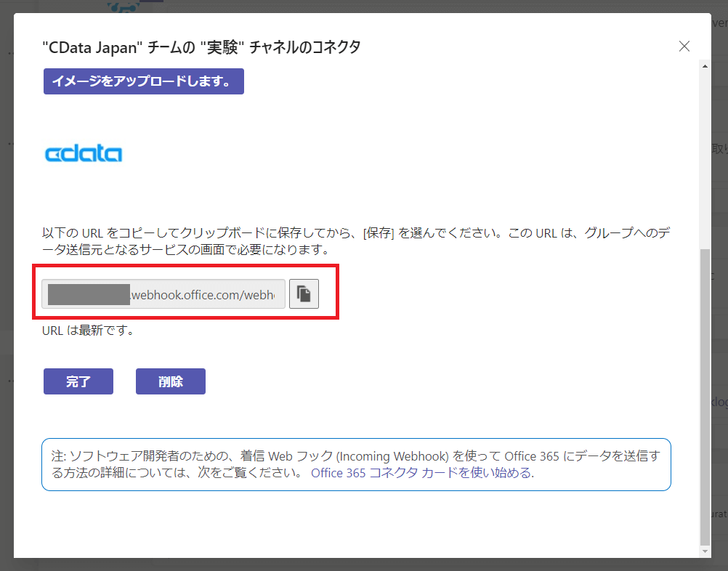Screen dimensions: 728x571
Task: Select the webhook URL text field
Action: pos(163,294)
